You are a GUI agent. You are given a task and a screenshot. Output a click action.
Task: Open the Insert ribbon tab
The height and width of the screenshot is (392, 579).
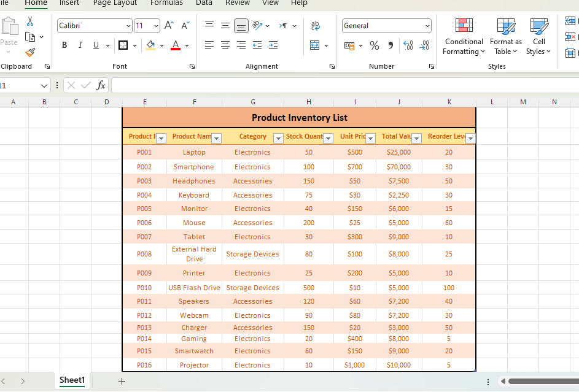click(69, 3)
